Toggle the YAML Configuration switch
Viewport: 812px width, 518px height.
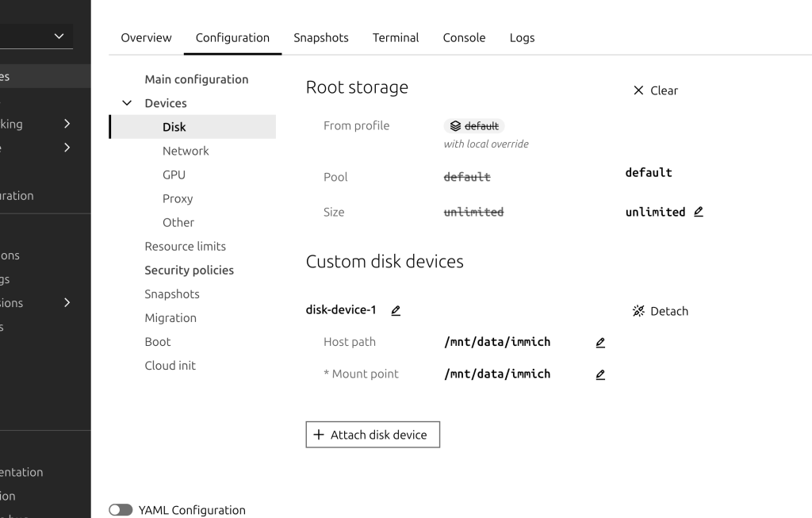tap(121, 510)
